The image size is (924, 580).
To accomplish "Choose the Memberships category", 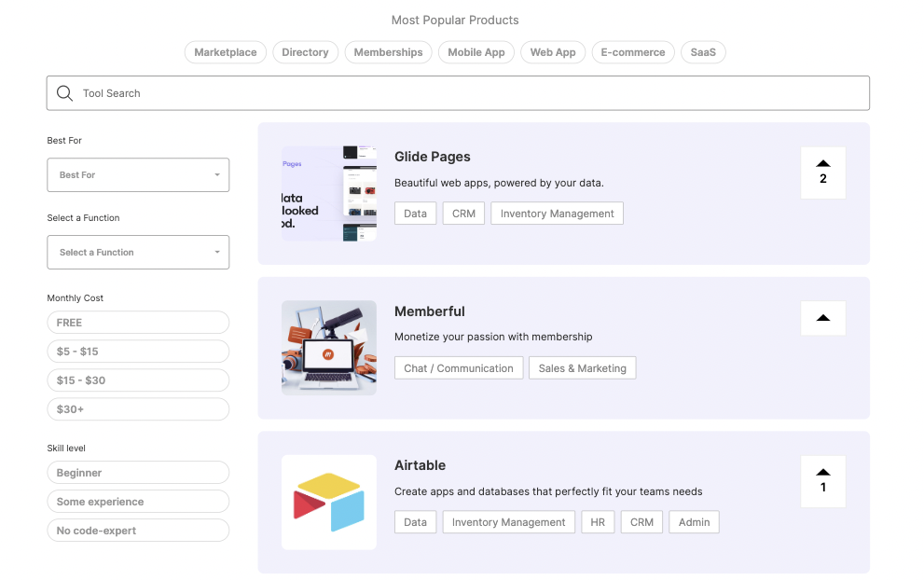I will pyautogui.click(x=388, y=52).
